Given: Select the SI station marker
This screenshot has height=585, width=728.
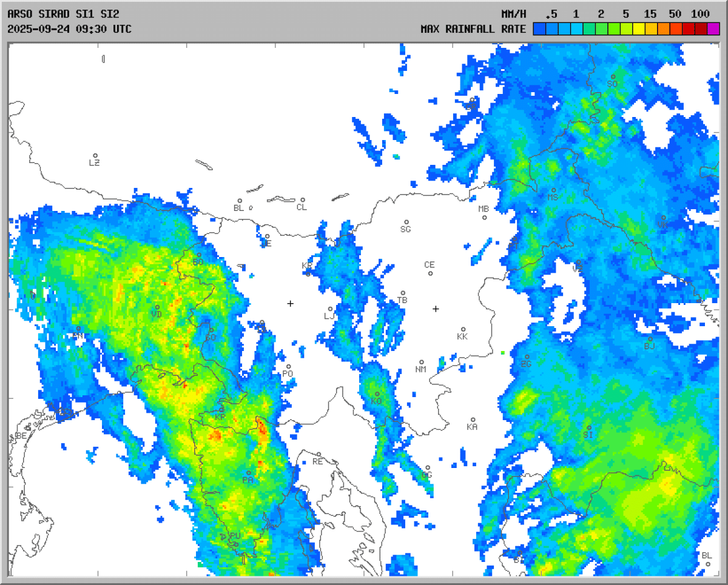Looking at the screenshot, I should coord(589,427).
